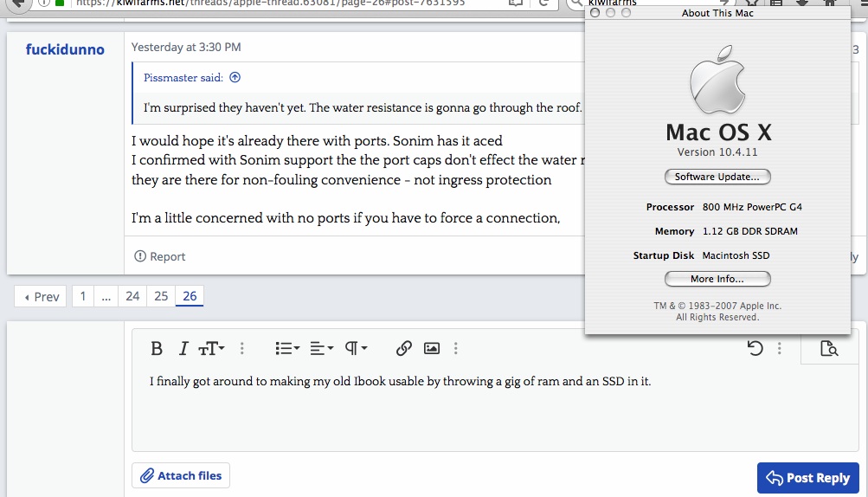Open the font size dropdown
Screen dimensions: 868x497
pos(211,349)
